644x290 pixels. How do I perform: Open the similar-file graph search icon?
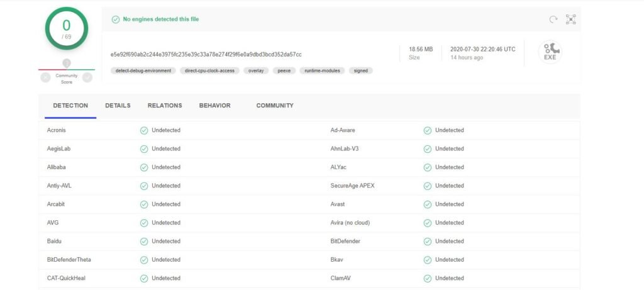(570, 20)
